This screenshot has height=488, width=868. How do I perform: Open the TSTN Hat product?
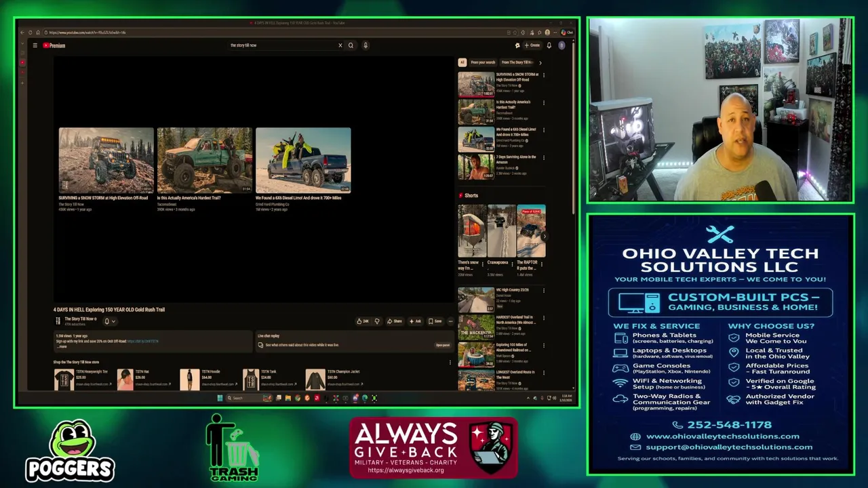[x=144, y=379]
